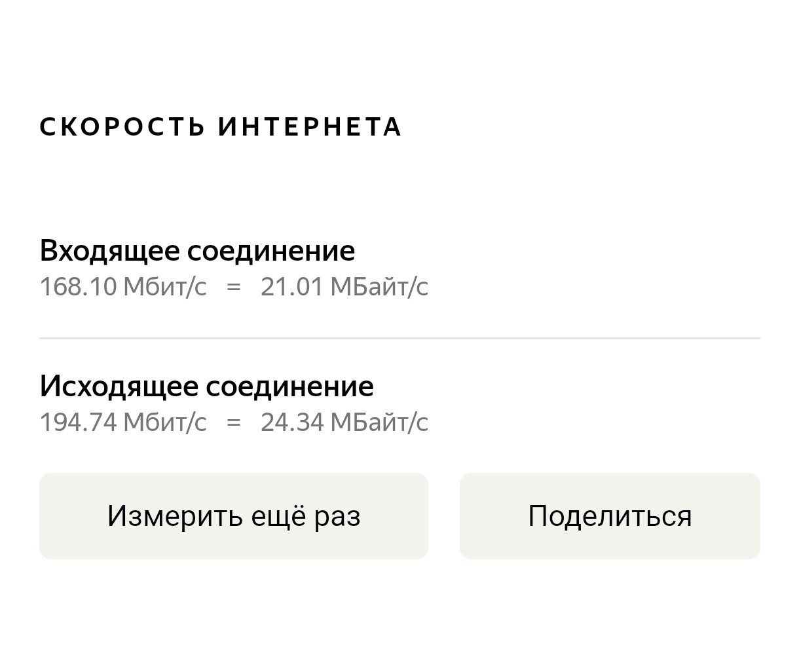Screen dimensions: 799x672
Task: Select the 21.01 incoming megabytes number
Action: 291,287
